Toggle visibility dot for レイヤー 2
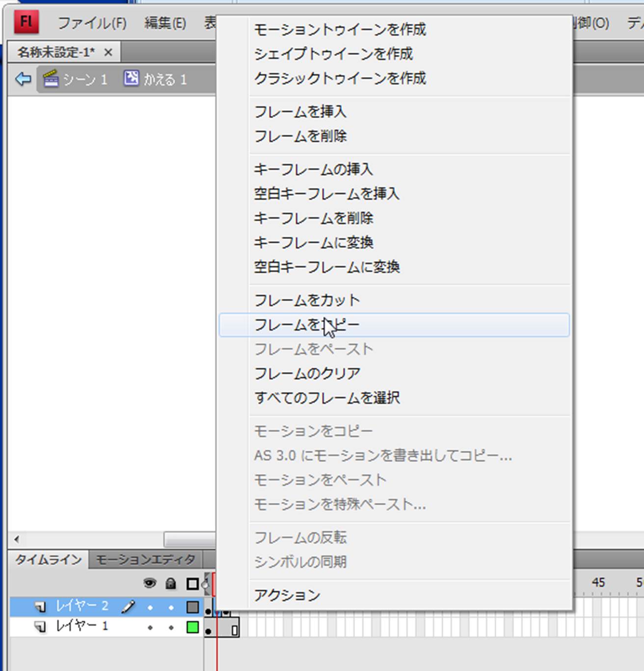 click(x=150, y=608)
